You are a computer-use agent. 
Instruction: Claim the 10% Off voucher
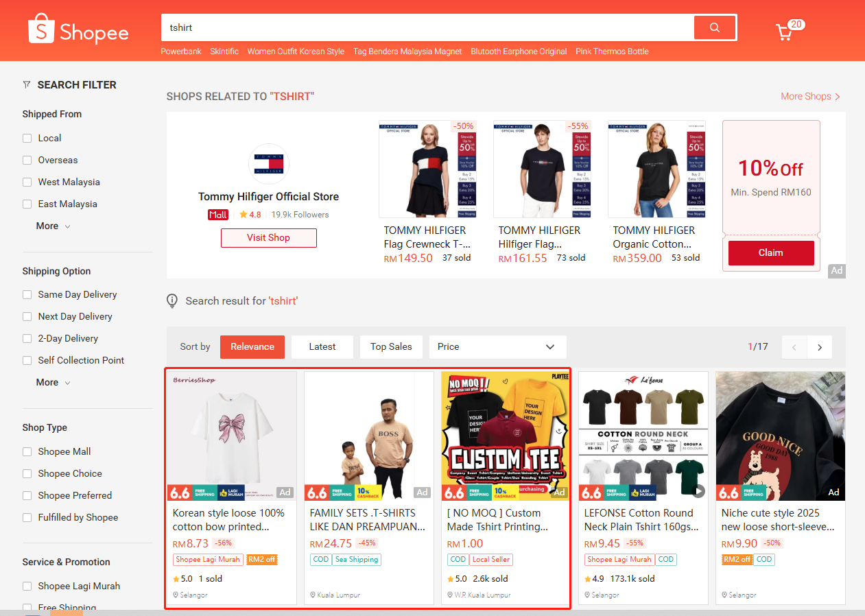771,252
